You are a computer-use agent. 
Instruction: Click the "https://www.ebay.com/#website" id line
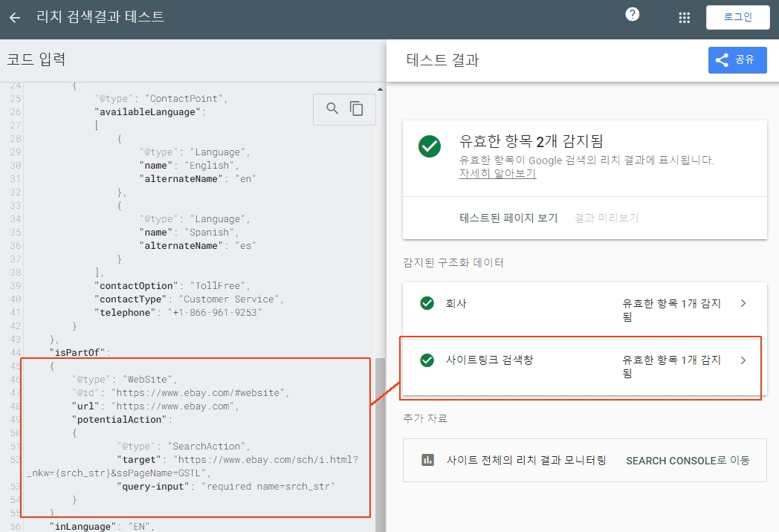pos(181,393)
